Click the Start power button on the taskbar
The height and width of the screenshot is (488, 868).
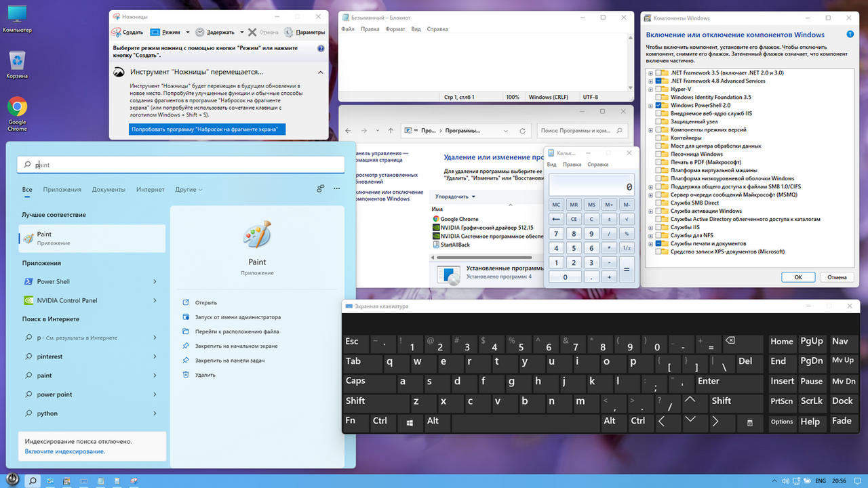[12, 480]
